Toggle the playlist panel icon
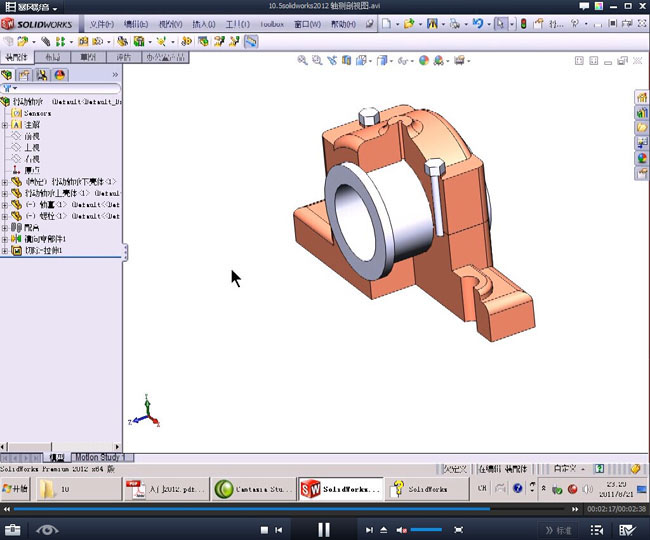650x540 pixels. (x=597, y=530)
